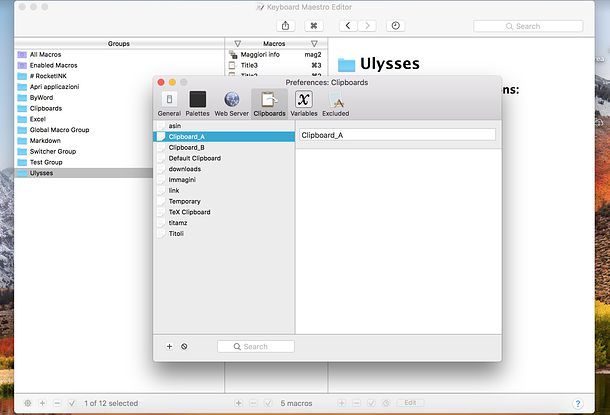This screenshot has height=415, width=610.
Task: Open the Palettes preferences tab
Action: pyautogui.click(x=197, y=104)
